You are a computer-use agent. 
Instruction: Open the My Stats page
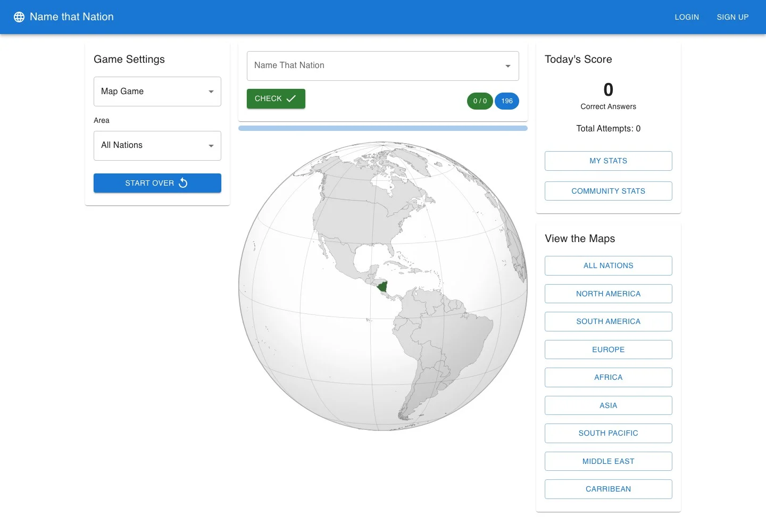click(x=609, y=161)
